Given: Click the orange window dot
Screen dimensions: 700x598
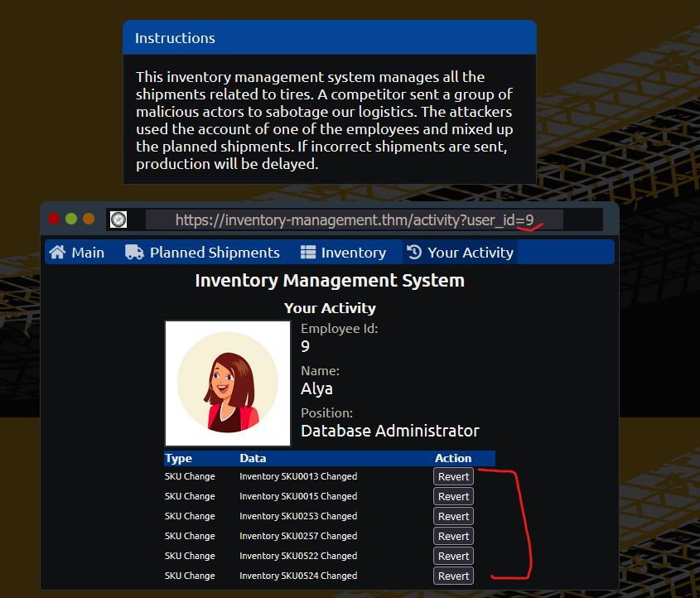Looking at the screenshot, I should pyautogui.click(x=89, y=219).
